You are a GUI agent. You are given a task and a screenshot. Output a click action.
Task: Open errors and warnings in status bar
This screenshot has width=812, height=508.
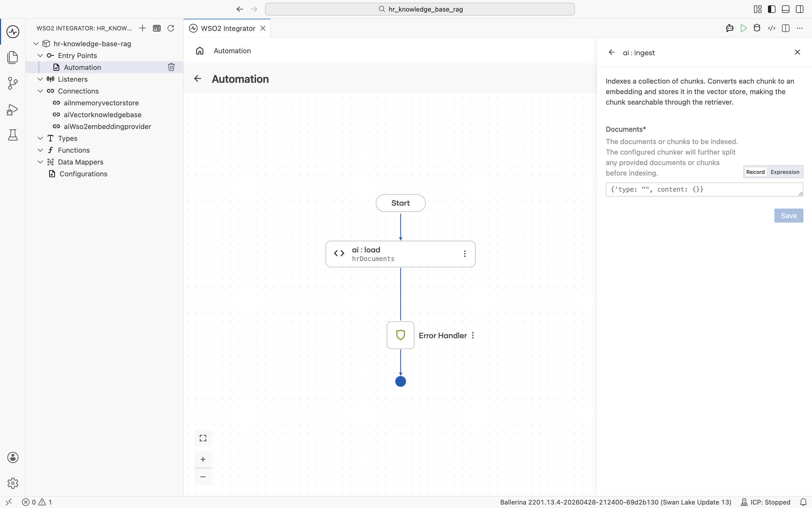[37, 502]
